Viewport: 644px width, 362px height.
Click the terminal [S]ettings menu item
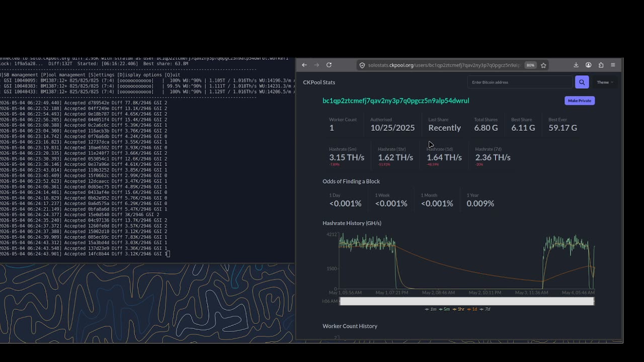coord(101,75)
